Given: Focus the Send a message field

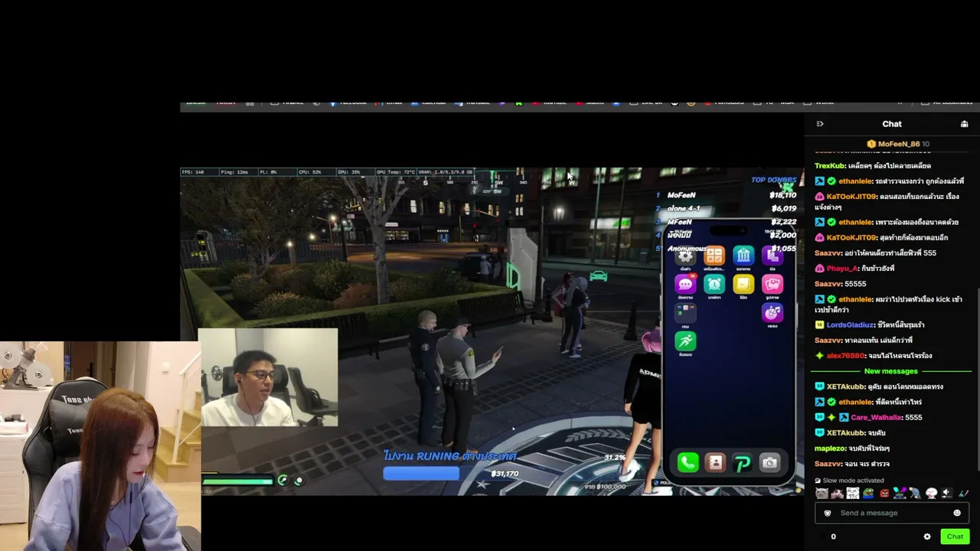Looking at the screenshot, I should point(892,513).
